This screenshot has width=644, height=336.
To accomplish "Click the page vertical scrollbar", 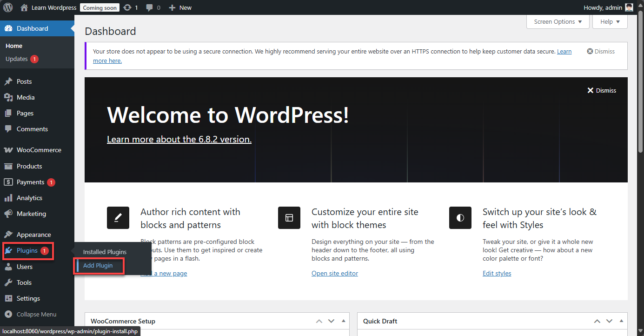I will point(640,84).
